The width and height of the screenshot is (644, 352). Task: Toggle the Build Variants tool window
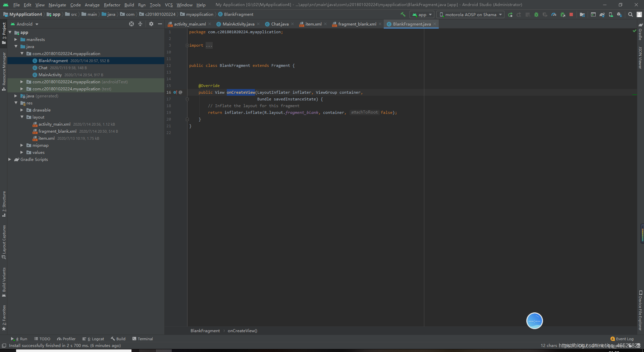(x=4, y=282)
